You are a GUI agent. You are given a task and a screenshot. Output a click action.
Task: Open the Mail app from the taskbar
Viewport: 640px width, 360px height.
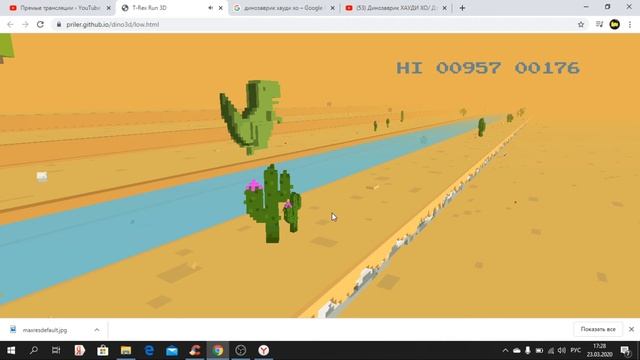coord(172,350)
